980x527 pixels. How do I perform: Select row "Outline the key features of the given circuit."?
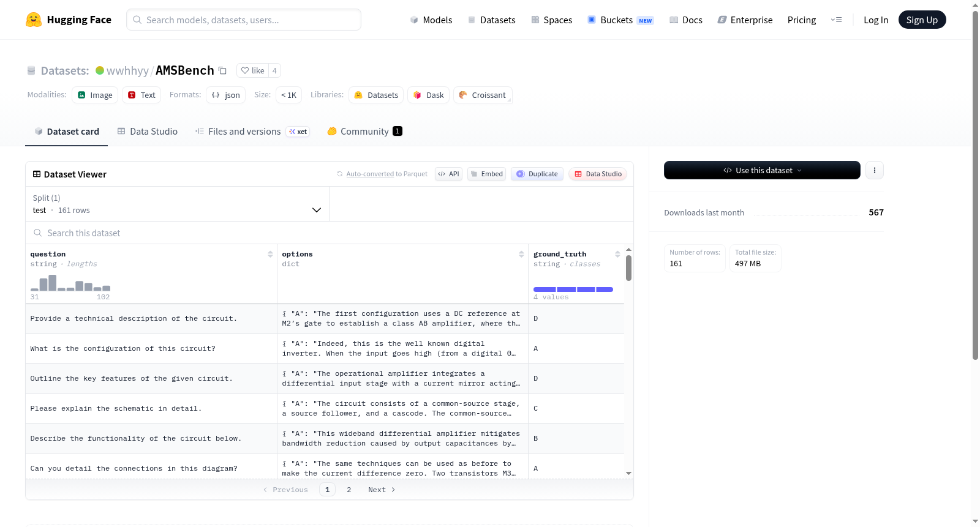click(x=325, y=378)
